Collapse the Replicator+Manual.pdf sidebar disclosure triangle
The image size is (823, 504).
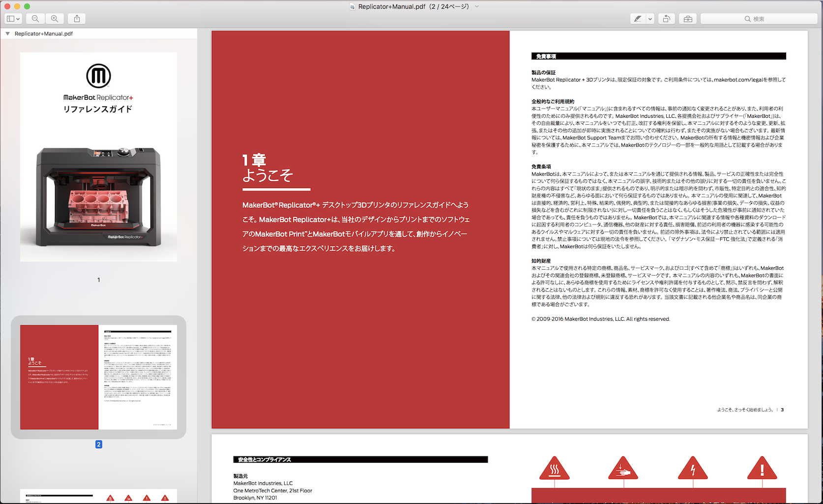(7, 33)
